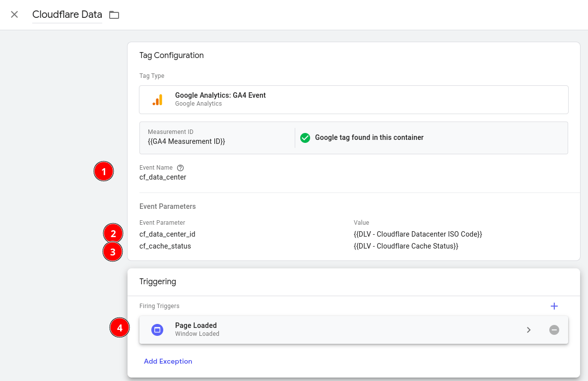Click the Firing Triggers label
This screenshot has height=381, width=588.
click(159, 306)
